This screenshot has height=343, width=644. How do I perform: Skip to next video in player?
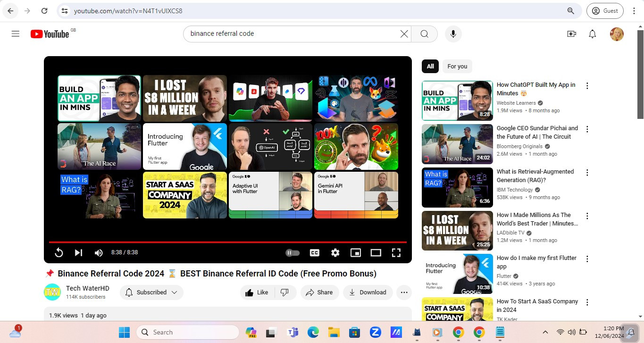(78, 252)
